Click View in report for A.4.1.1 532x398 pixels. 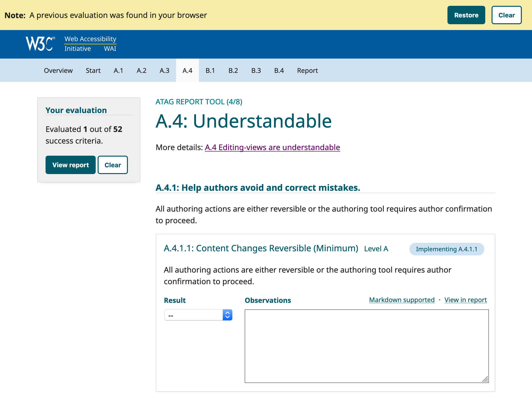[x=465, y=300]
